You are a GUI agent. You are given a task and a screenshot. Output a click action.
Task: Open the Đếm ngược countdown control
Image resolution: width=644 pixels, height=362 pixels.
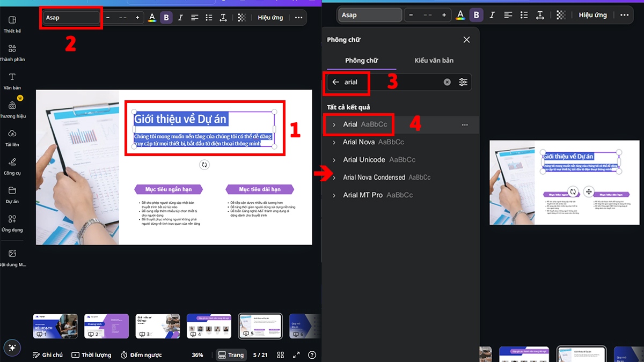pos(141,354)
